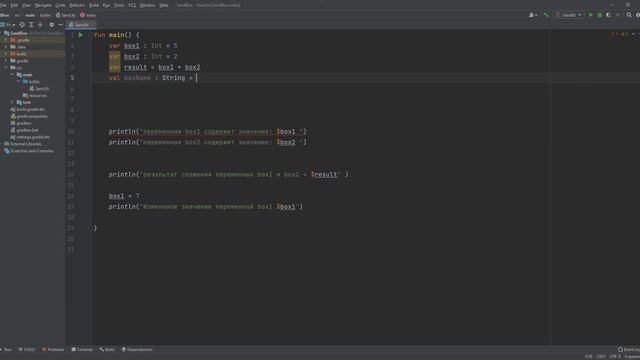Select Sand.kt file in the project tree
Viewport: 640px width, 360px height.
click(39, 89)
